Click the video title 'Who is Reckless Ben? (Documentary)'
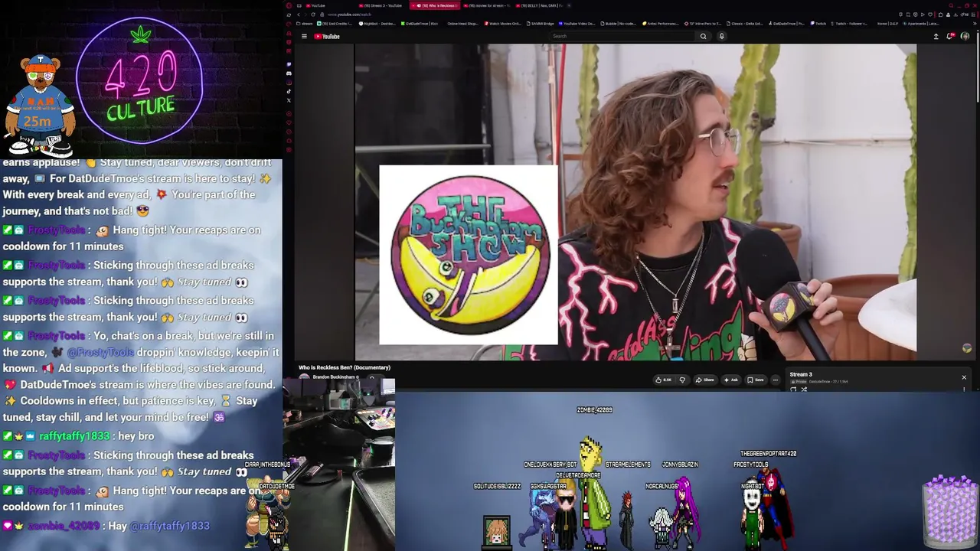This screenshot has height=551, width=980. [345, 367]
